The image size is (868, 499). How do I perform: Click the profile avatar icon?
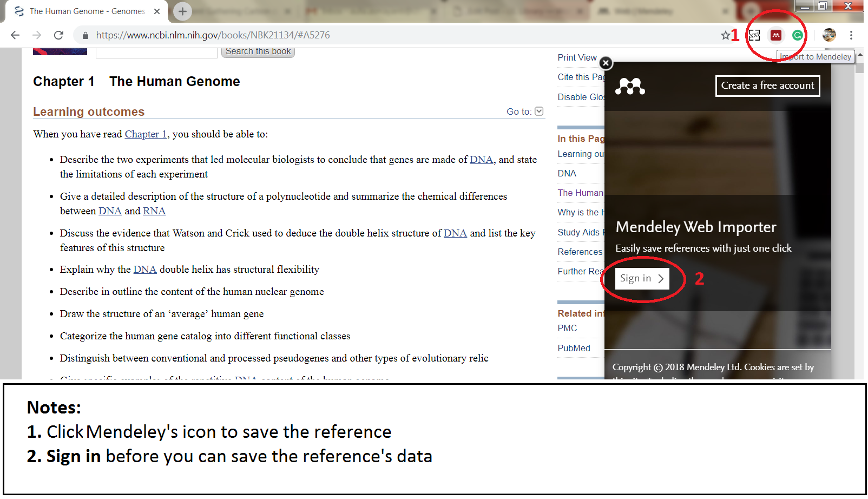(829, 35)
